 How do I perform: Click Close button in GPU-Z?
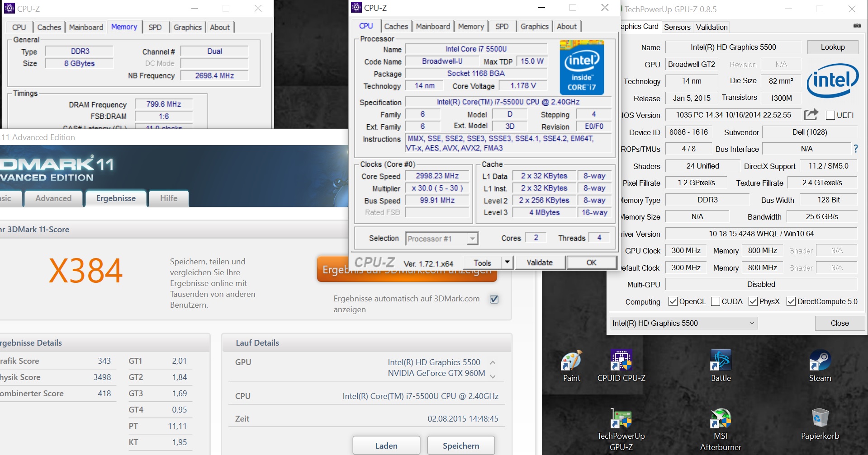tap(840, 323)
